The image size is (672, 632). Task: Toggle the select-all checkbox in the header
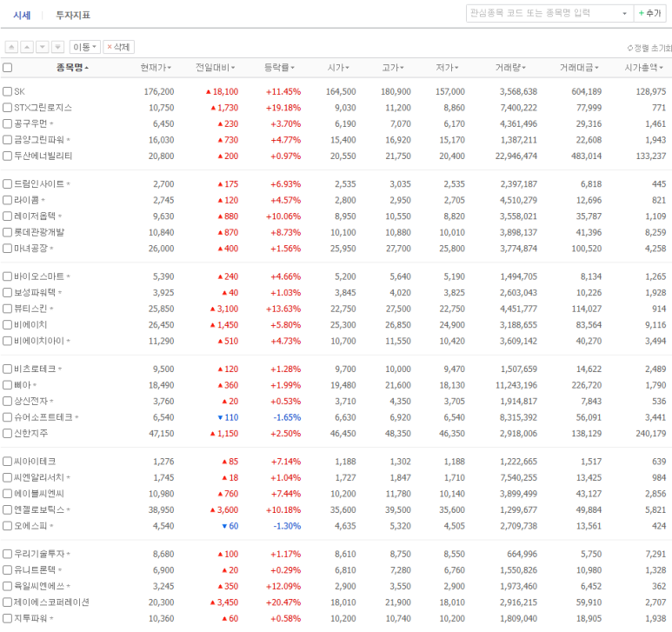7,68
